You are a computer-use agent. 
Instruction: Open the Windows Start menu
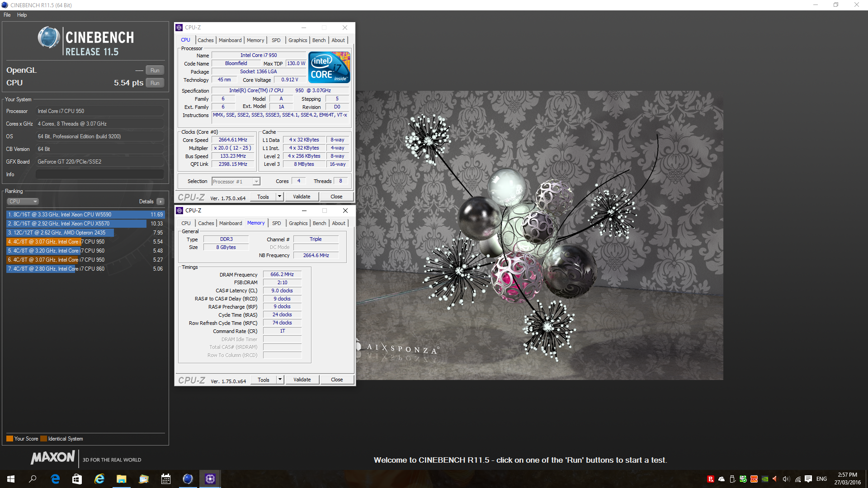point(11,479)
